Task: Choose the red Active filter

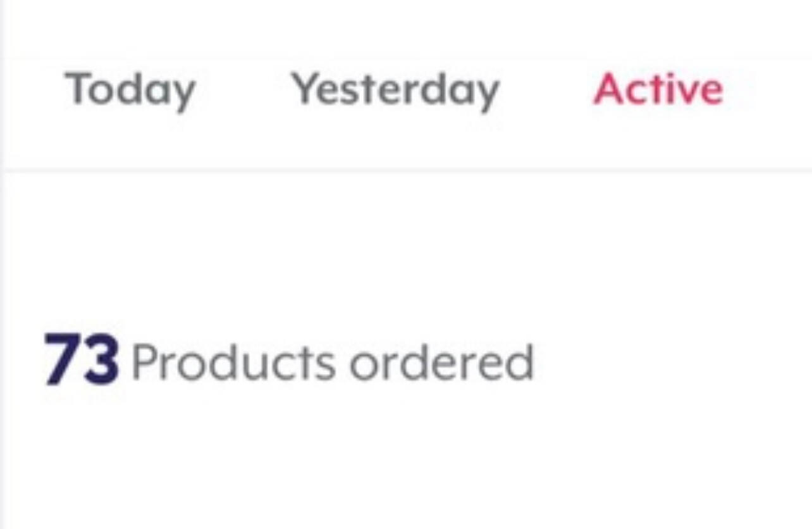Action: pyautogui.click(x=658, y=90)
